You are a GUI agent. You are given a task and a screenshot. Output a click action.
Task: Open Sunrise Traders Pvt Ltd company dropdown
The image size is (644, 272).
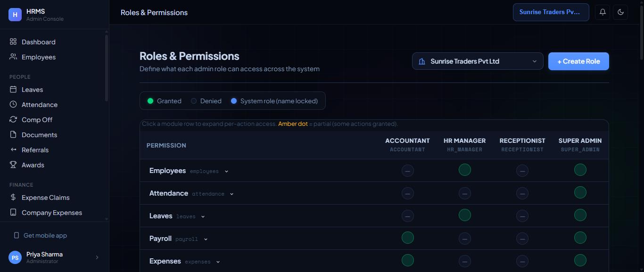478,61
